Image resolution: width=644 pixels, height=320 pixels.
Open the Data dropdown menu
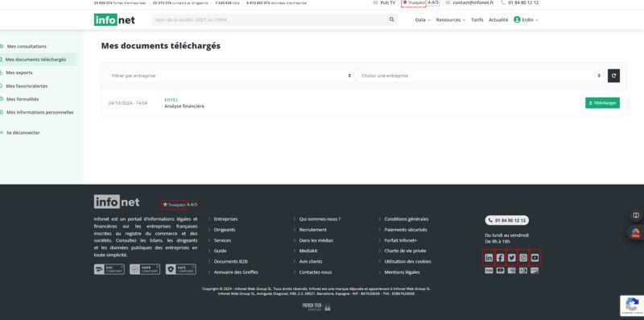423,19
